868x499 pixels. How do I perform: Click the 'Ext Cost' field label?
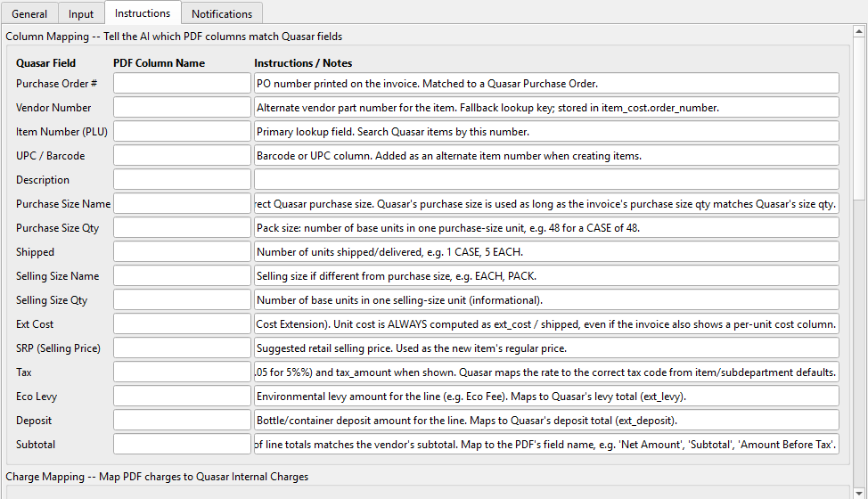(35, 324)
